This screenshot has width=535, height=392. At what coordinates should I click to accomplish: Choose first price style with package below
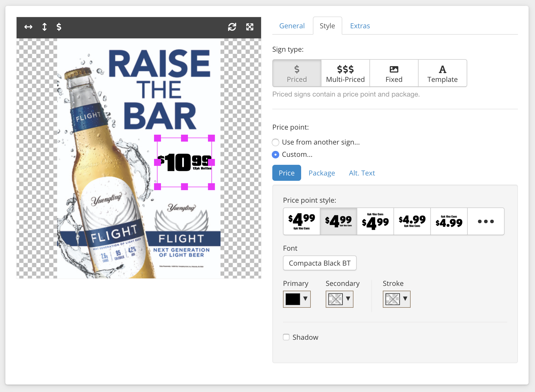(x=302, y=221)
